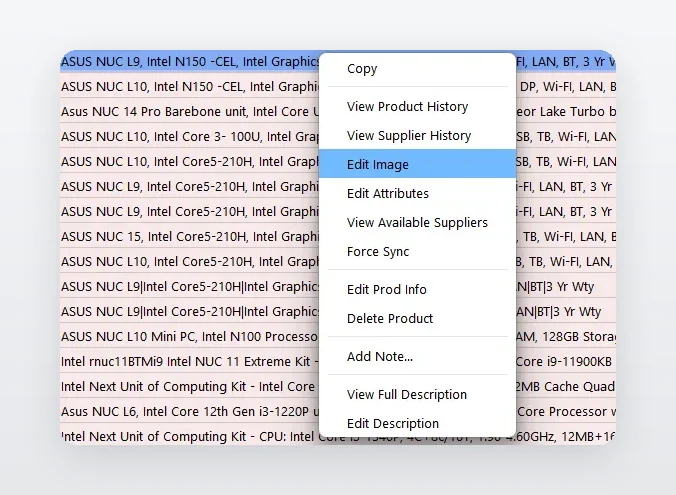Open Edit Prod Info
This screenshot has height=495, width=676.
tap(417, 289)
